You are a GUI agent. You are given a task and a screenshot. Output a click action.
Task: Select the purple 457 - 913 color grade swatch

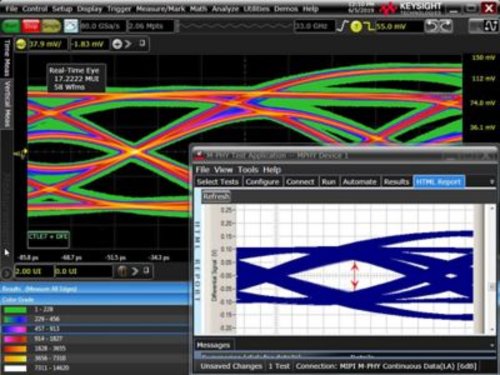(x=15, y=329)
